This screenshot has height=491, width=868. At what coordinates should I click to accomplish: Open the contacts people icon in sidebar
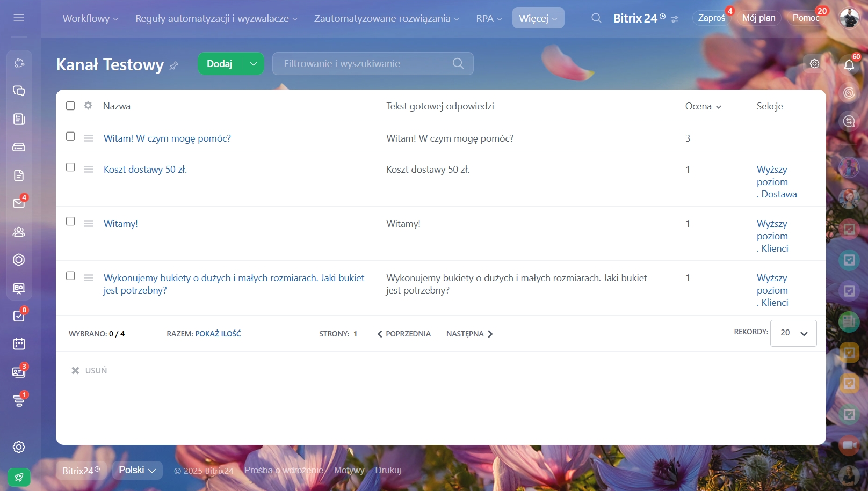coord(19,232)
